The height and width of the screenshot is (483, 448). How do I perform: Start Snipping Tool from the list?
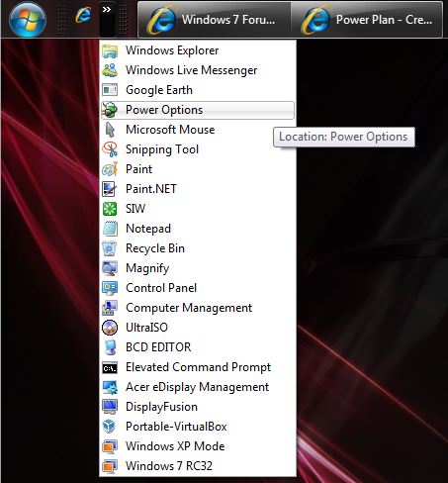click(x=198, y=149)
